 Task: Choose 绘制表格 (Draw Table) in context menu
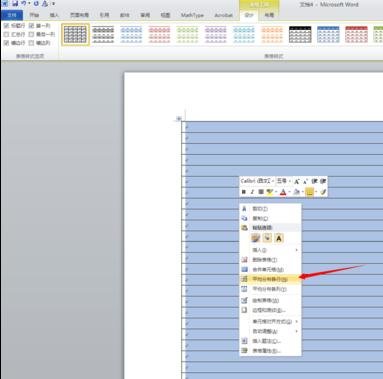(270, 301)
